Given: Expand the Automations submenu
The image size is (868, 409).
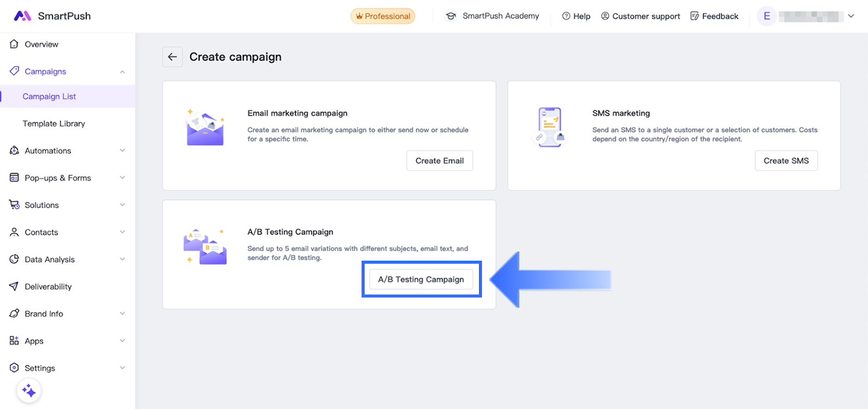Looking at the screenshot, I should coord(123,150).
